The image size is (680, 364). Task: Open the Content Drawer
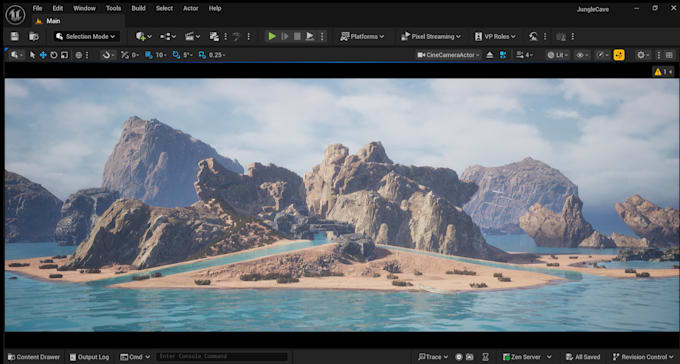coord(34,357)
